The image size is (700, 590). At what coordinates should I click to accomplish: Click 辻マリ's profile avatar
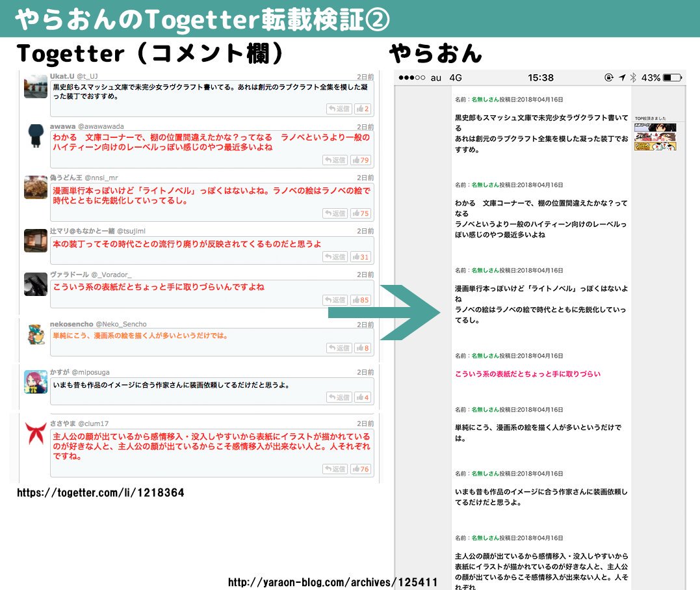(36, 241)
